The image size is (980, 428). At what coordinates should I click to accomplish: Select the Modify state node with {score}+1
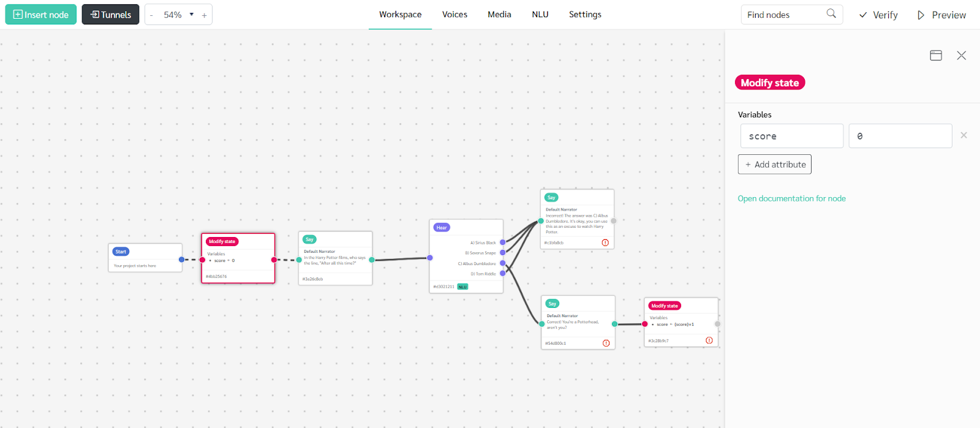click(x=681, y=323)
